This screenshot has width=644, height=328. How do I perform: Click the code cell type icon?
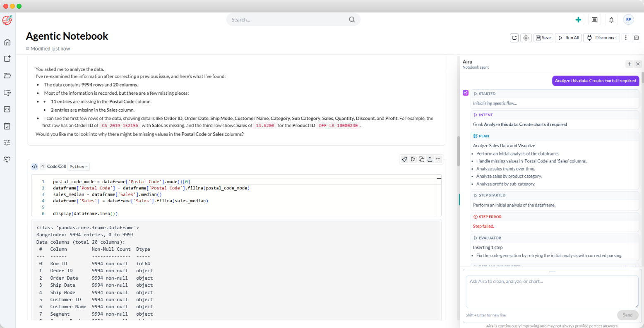[x=35, y=166]
